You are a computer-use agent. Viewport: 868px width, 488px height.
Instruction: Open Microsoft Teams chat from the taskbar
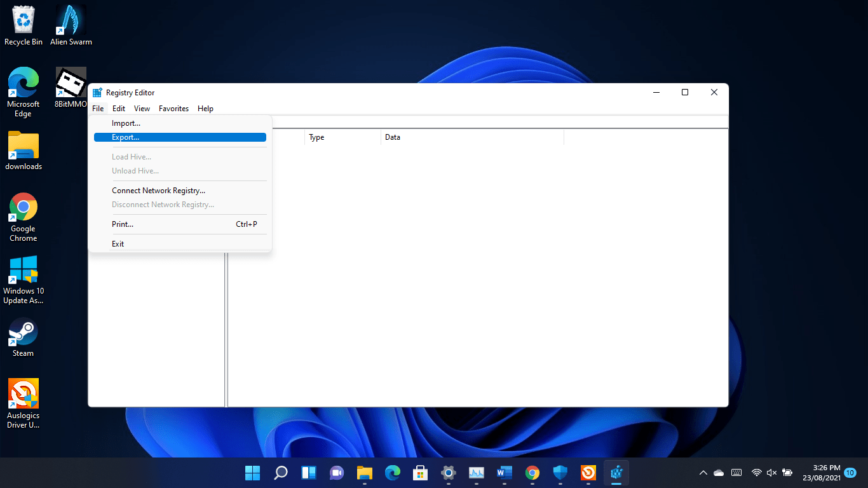click(x=336, y=473)
